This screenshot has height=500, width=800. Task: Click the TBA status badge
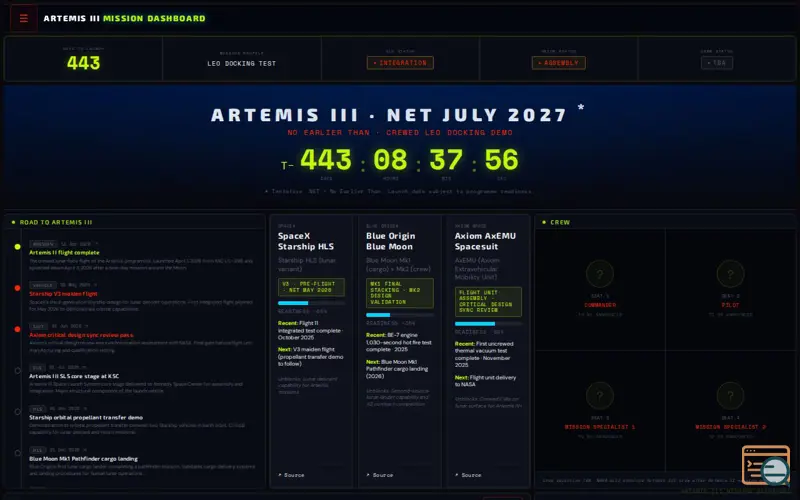[717, 63]
